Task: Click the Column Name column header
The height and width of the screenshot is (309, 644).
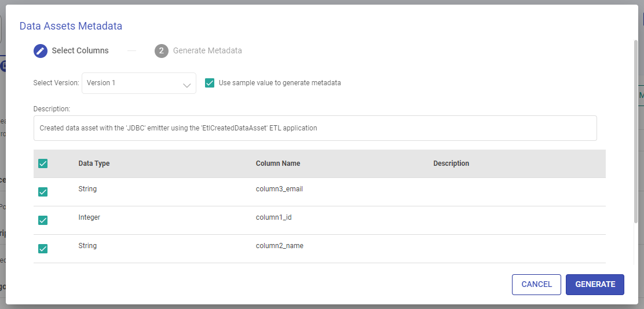Action: pos(278,163)
